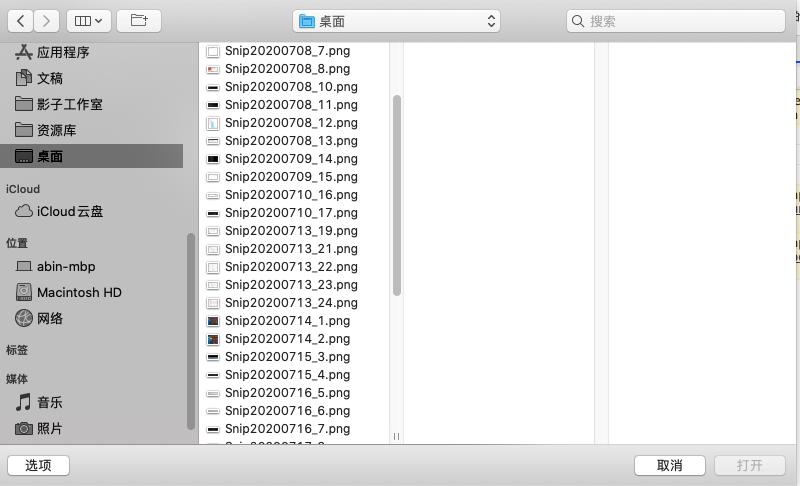Click the 选项 button

(x=38, y=465)
